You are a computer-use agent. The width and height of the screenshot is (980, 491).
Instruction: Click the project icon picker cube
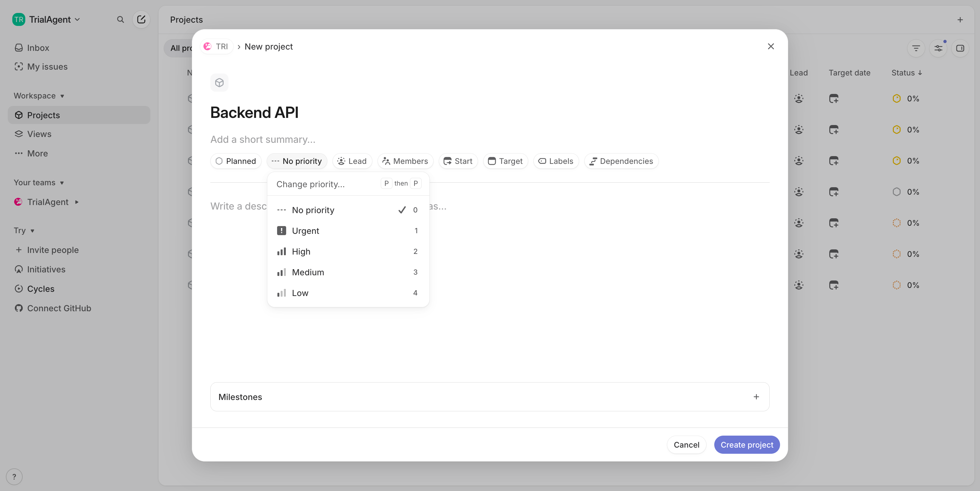tap(219, 83)
